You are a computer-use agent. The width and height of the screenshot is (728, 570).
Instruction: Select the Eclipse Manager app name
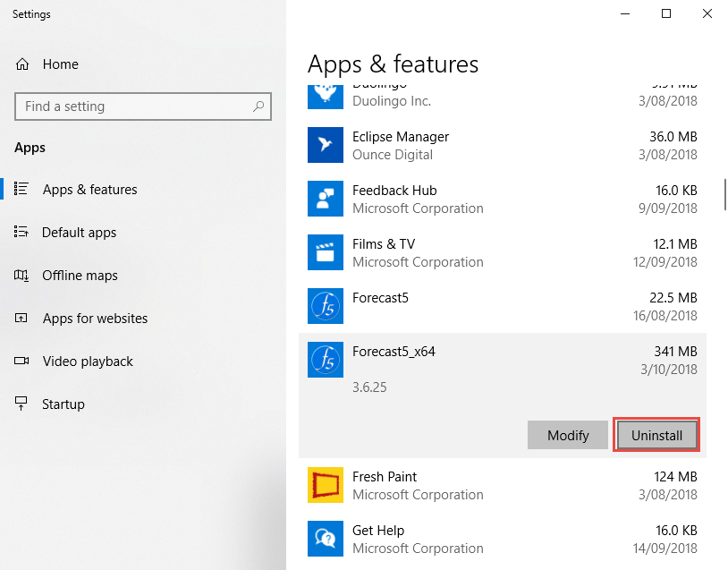click(400, 137)
